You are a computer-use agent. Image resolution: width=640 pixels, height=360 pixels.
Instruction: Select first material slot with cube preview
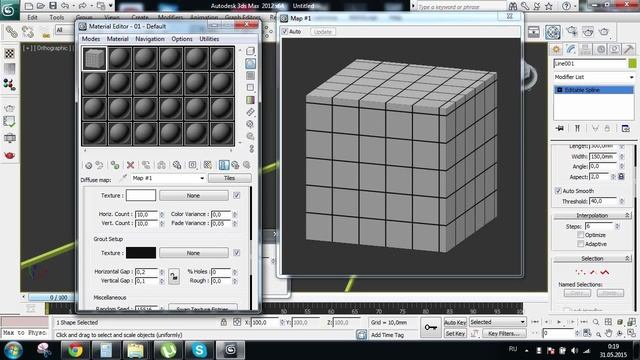(x=94, y=58)
